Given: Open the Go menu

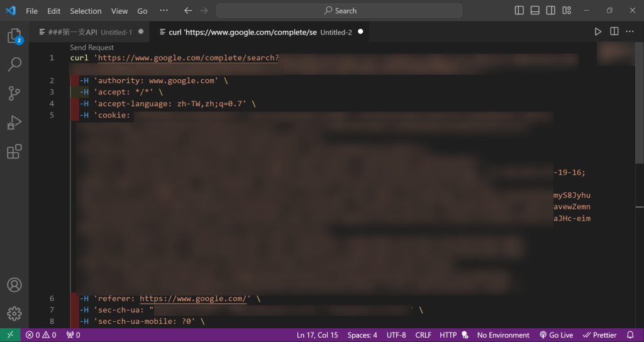Looking at the screenshot, I should click(x=143, y=11).
